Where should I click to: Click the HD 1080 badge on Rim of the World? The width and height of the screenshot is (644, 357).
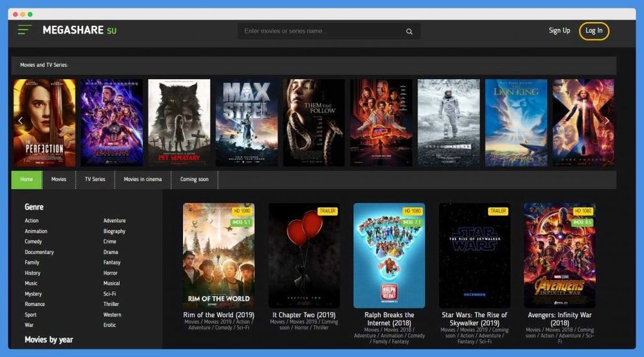click(242, 211)
